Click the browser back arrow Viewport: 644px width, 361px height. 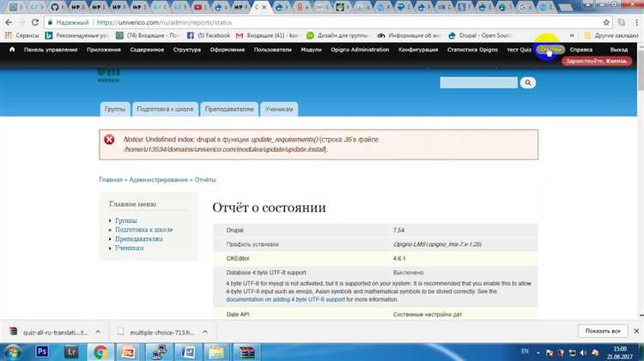click(x=9, y=22)
